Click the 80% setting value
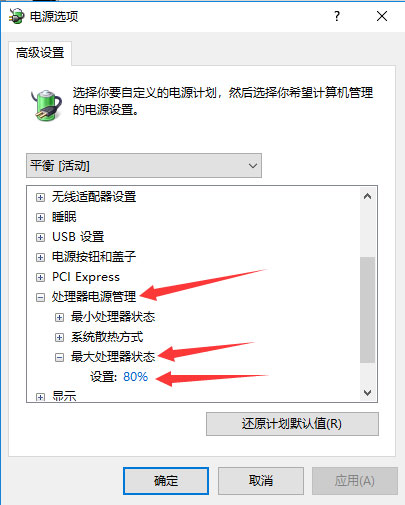 tap(135, 377)
